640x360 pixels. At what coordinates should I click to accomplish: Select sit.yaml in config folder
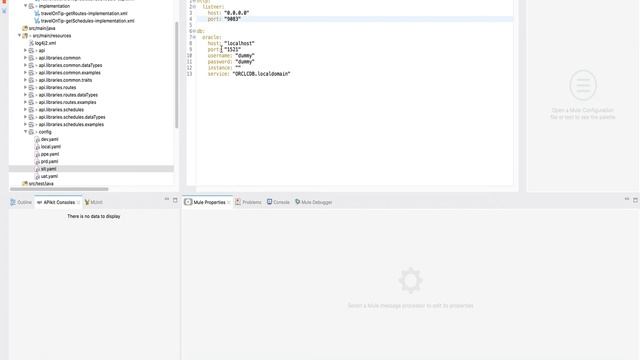(x=49, y=169)
